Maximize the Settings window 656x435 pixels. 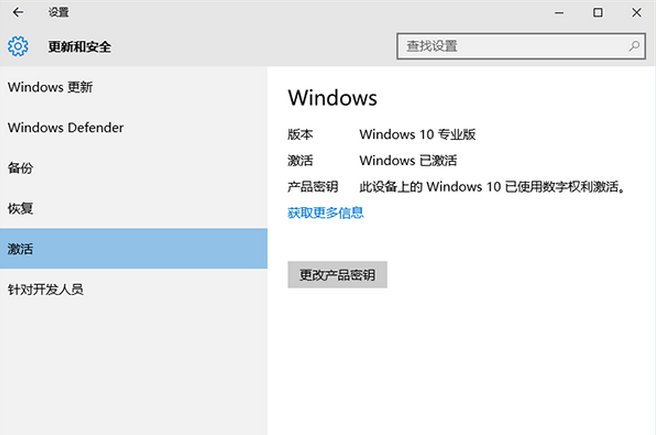pyautogui.click(x=598, y=13)
